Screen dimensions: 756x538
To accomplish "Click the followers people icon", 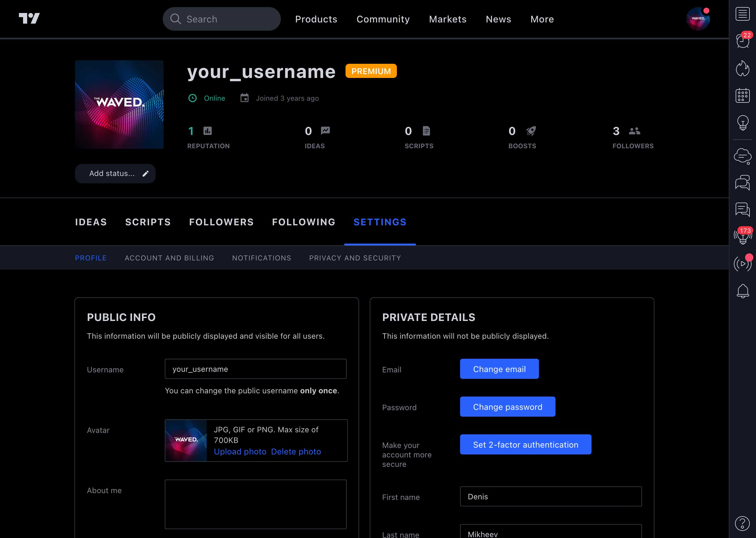I will (x=634, y=131).
